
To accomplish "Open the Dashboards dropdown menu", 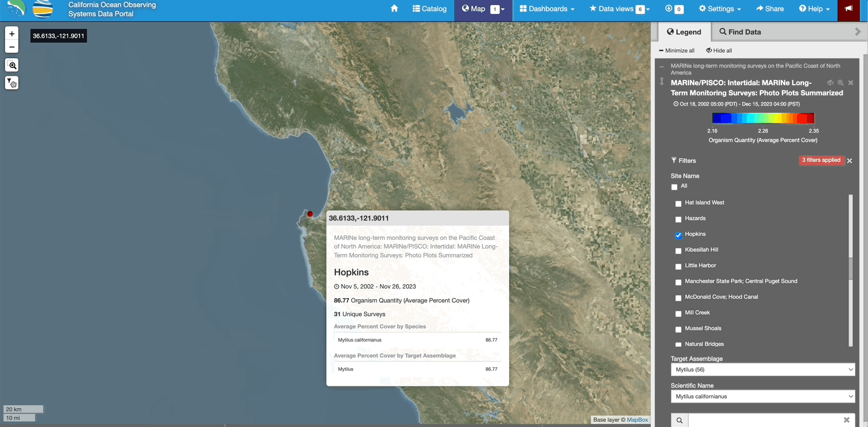I will coord(547,9).
